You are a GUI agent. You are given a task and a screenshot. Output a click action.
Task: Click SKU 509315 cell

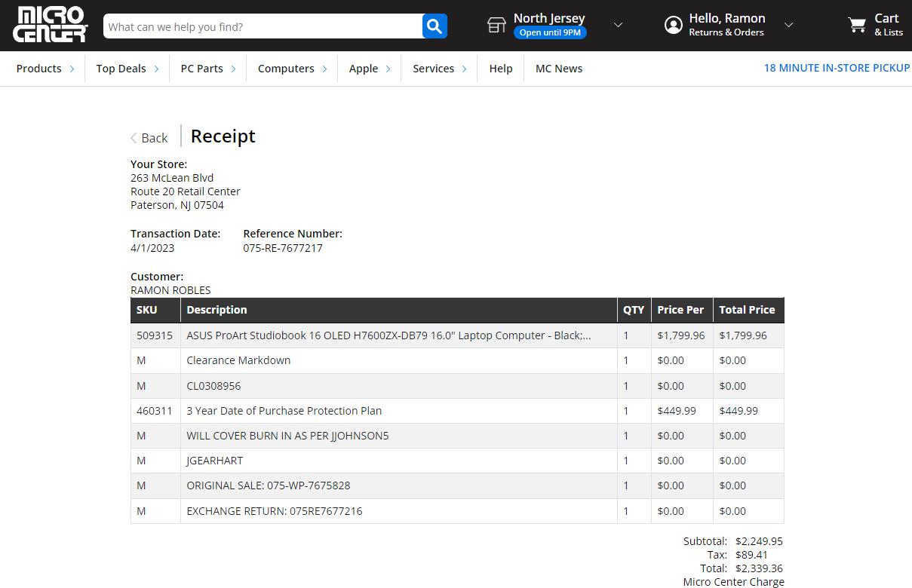click(155, 335)
